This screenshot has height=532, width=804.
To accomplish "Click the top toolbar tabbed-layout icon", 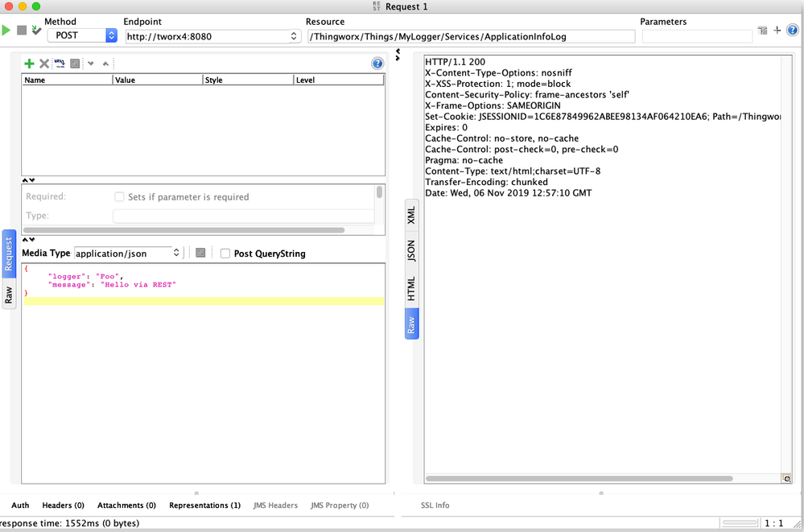I will (762, 31).
